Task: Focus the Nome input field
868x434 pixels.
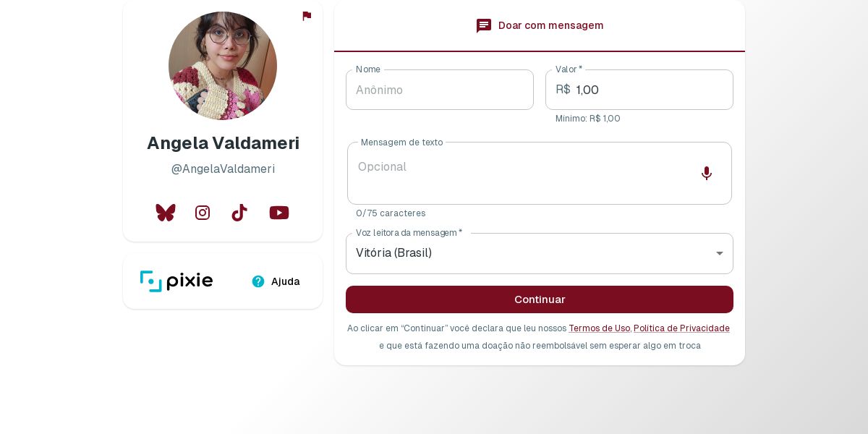Action: [x=440, y=90]
